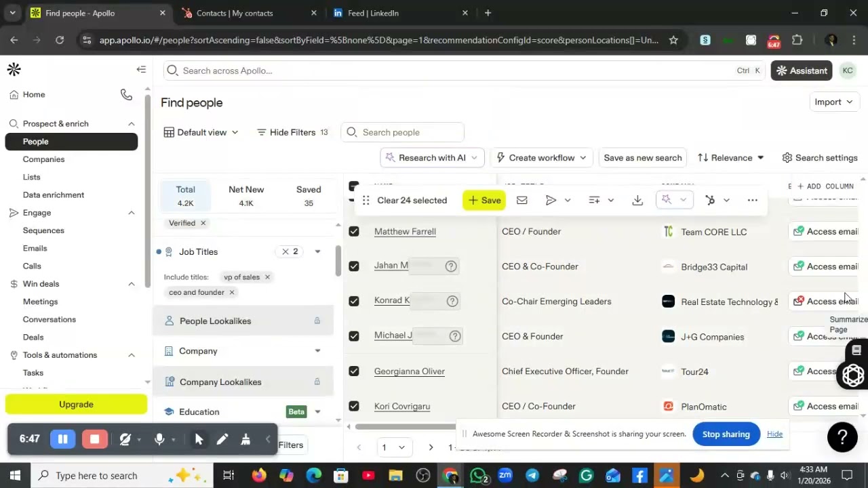Click Save as new search
868x488 pixels.
pos(643,158)
